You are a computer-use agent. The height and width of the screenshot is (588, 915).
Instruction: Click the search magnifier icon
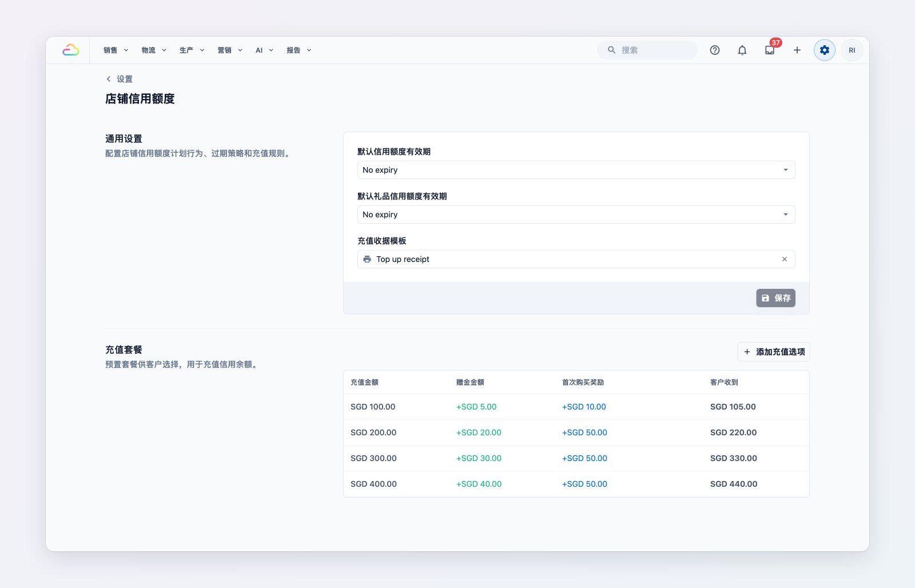point(611,50)
